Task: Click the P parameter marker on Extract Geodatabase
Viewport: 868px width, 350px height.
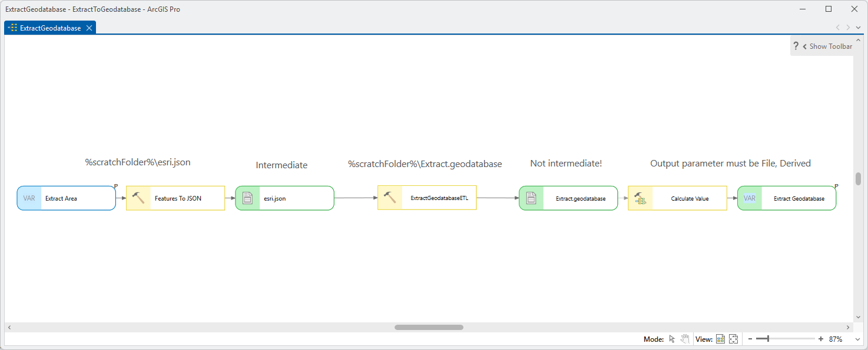Action: click(836, 186)
